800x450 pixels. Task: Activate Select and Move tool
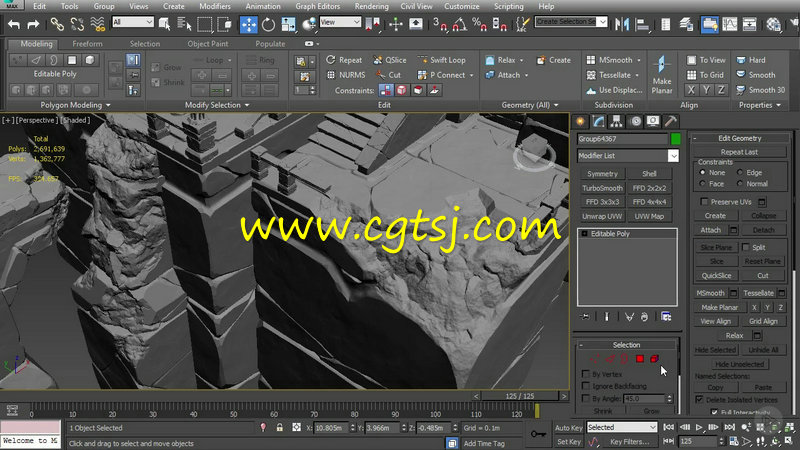tap(249, 24)
